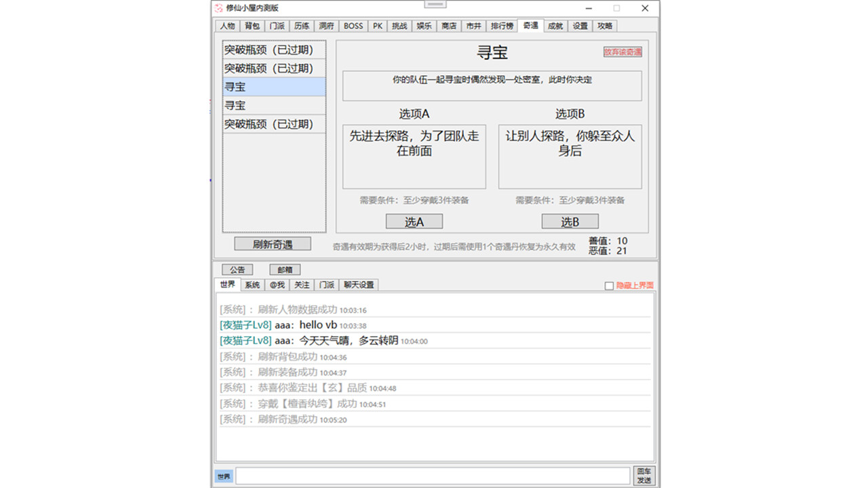Open the 公告 announcements panel
The width and height of the screenshot is (868, 488).
[x=237, y=269]
